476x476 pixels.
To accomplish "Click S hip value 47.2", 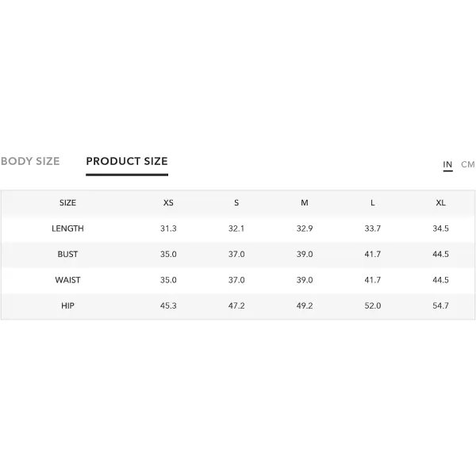I will click(x=236, y=305).
